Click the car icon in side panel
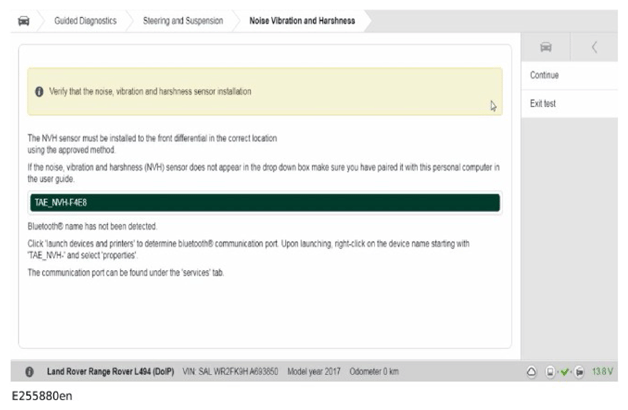The height and width of the screenshot is (410, 628). point(545,47)
